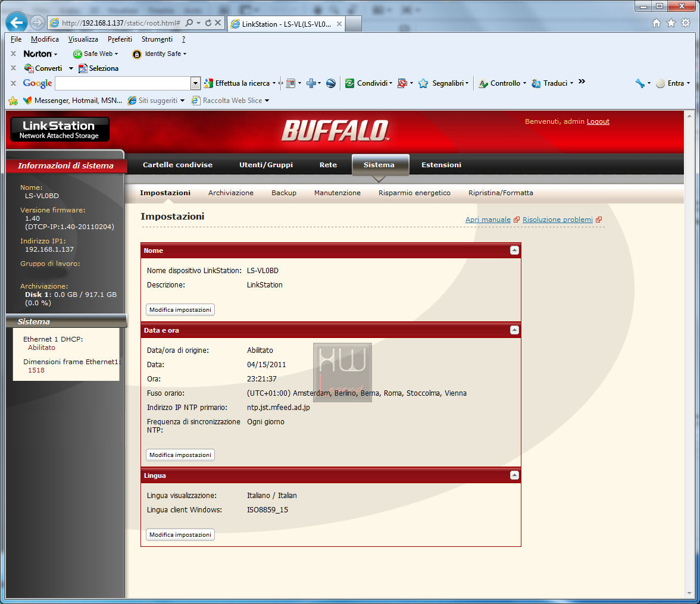Open Google search box dropdown arrow
This screenshot has height=604, width=700.
pyautogui.click(x=195, y=83)
